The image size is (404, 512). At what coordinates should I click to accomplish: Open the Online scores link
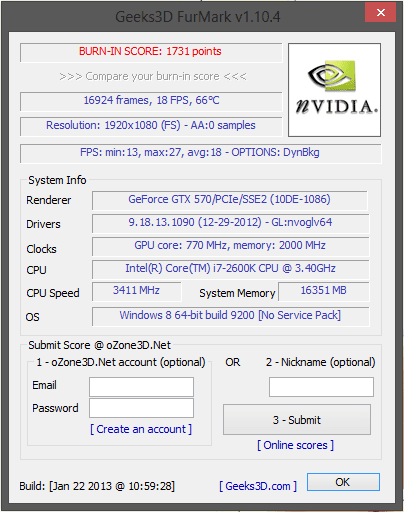click(295, 445)
